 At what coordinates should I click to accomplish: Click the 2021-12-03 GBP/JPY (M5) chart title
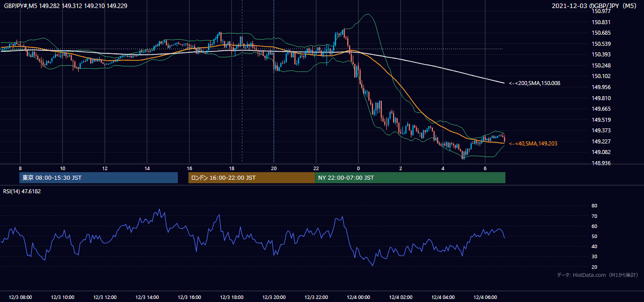[595, 6]
